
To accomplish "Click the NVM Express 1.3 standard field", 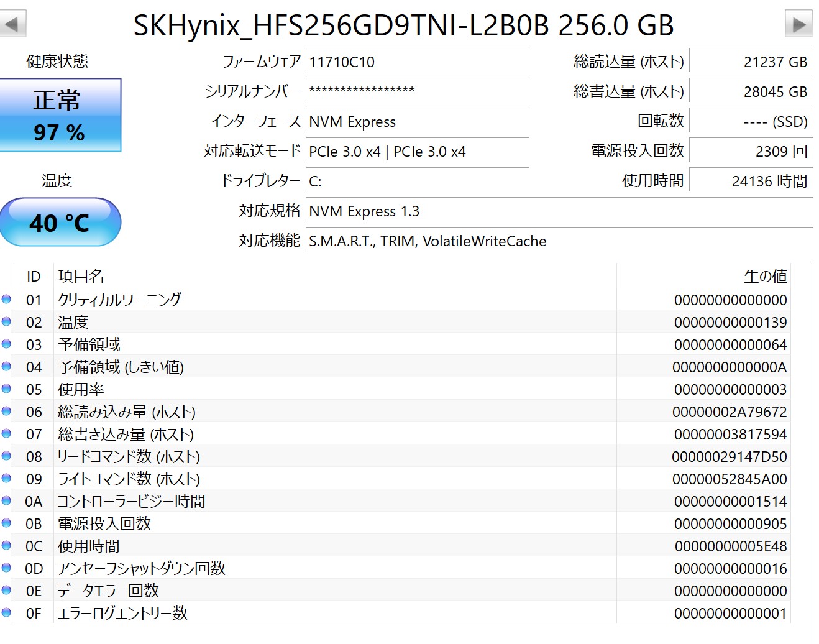I will tap(559, 211).
